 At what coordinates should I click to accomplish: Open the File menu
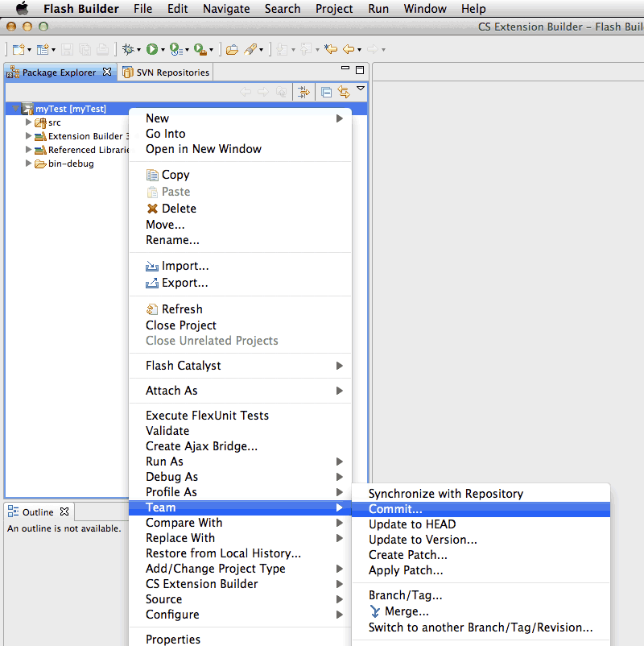pyautogui.click(x=142, y=9)
